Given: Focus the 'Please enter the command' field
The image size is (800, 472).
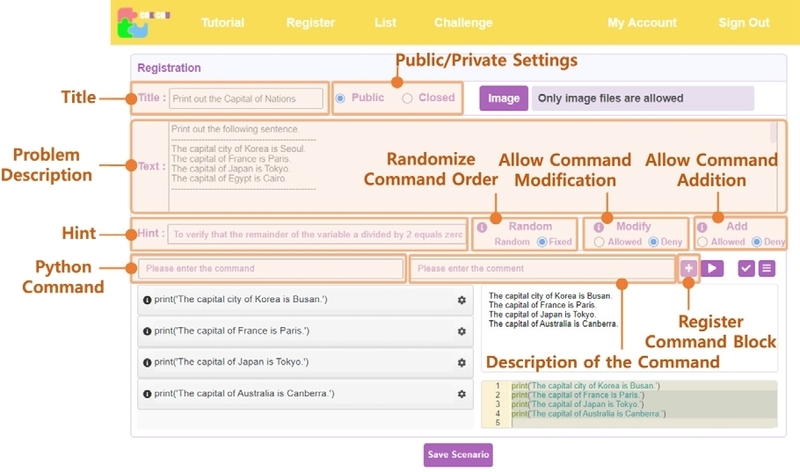Looking at the screenshot, I should pyautogui.click(x=267, y=268).
